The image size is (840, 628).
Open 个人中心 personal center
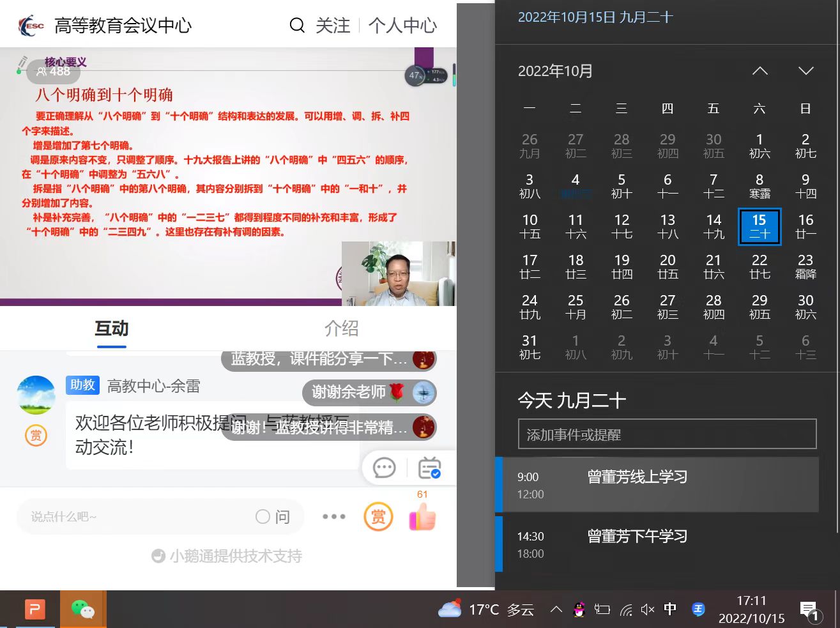[x=402, y=26]
